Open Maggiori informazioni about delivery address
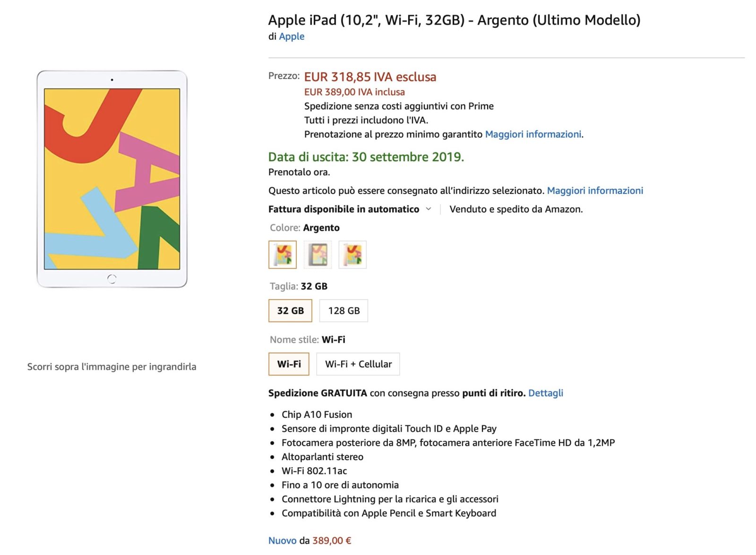756x555 pixels. click(x=595, y=190)
